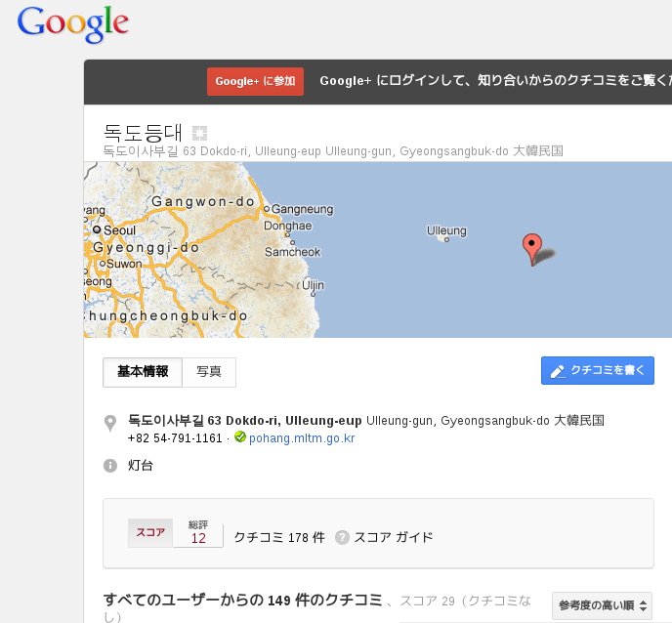672x623 pixels.
Task: Click the pencil icon on クチコミを書く
Action: point(558,371)
